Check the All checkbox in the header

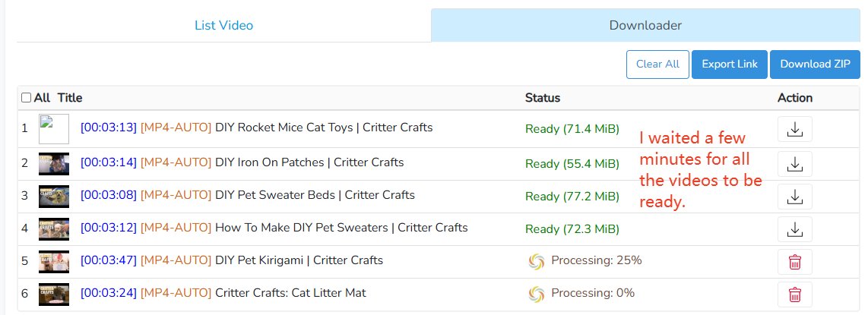[27, 98]
